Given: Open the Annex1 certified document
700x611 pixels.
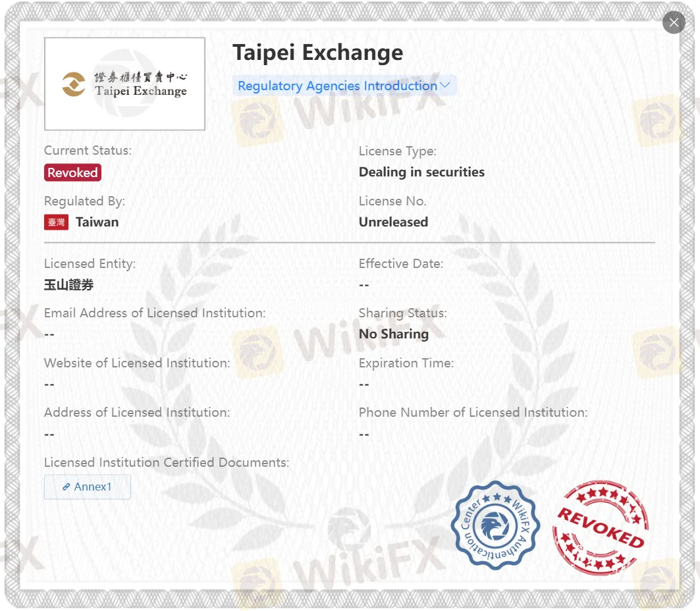Looking at the screenshot, I should point(87,487).
